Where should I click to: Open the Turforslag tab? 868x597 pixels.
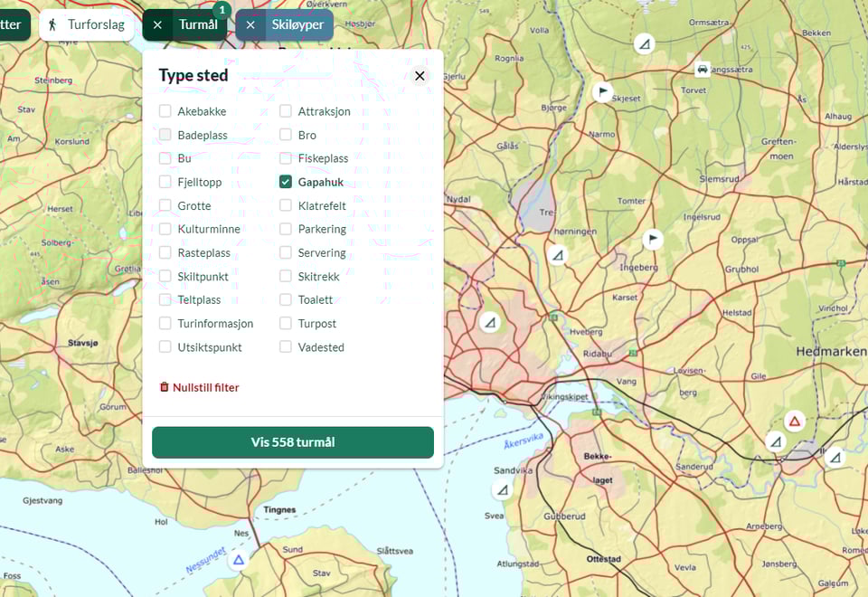(x=86, y=25)
